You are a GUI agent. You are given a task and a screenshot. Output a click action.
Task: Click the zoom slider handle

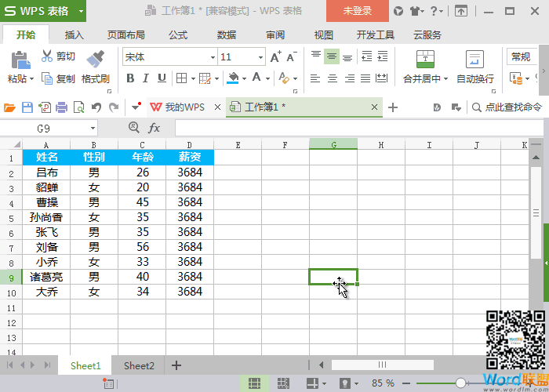click(x=461, y=383)
